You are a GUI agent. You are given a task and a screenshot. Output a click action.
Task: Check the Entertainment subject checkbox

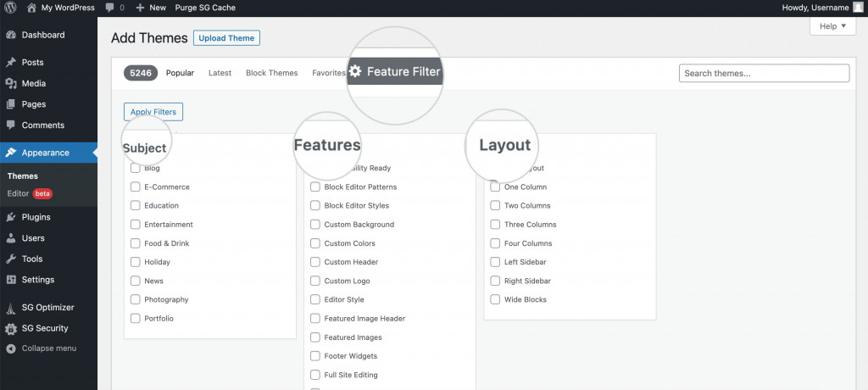click(135, 225)
